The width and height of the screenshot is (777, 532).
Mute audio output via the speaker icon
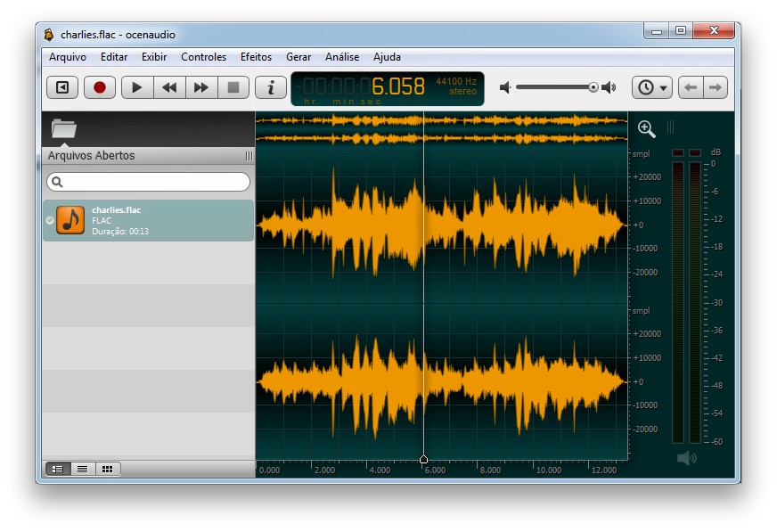coord(504,86)
